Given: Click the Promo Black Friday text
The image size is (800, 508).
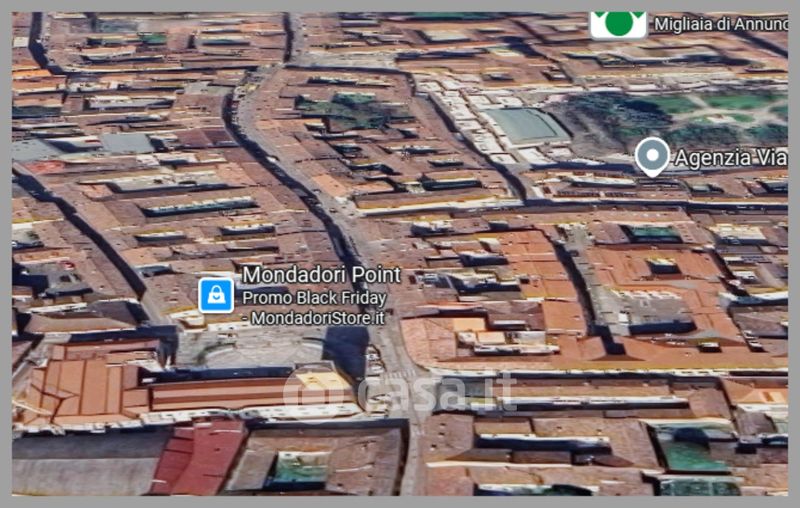Looking at the screenshot, I should coord(313,298).
